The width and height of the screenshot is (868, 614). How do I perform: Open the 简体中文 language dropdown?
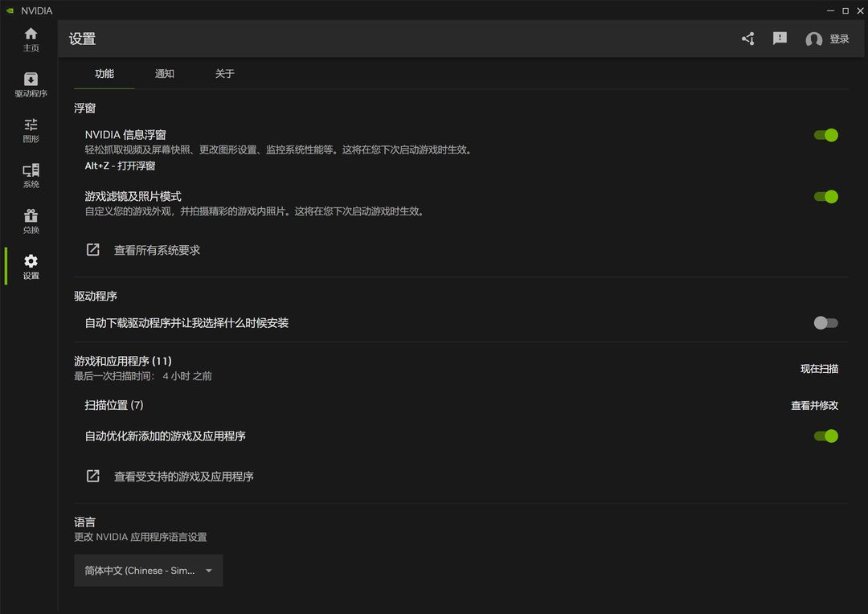click(x=149, y=571)
